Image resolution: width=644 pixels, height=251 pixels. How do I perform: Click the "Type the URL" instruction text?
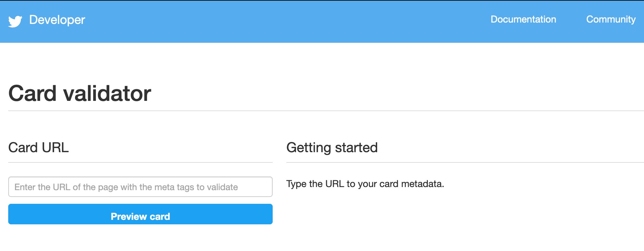tap(365, 184)
